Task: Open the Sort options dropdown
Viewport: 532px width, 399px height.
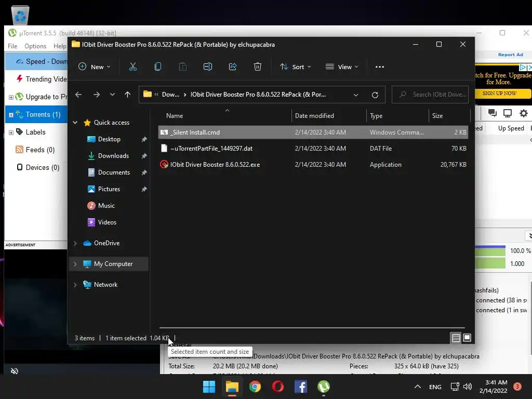Action: point(295,67)
